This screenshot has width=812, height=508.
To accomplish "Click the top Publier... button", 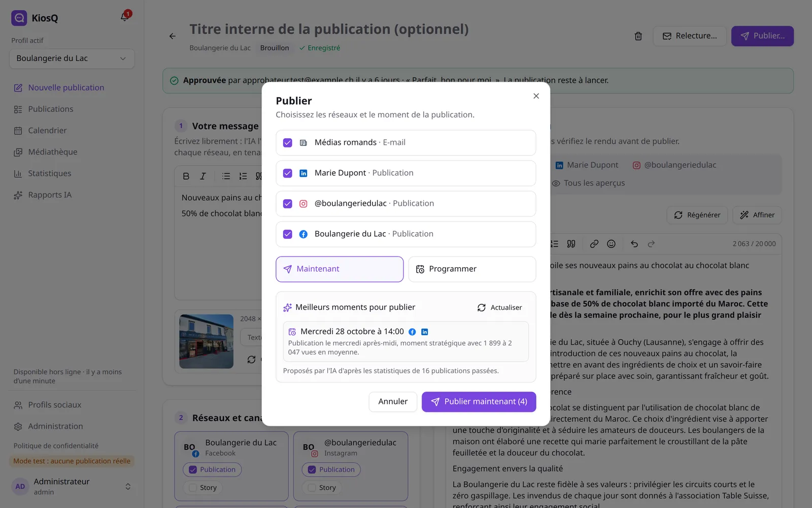I will (762, 36).
